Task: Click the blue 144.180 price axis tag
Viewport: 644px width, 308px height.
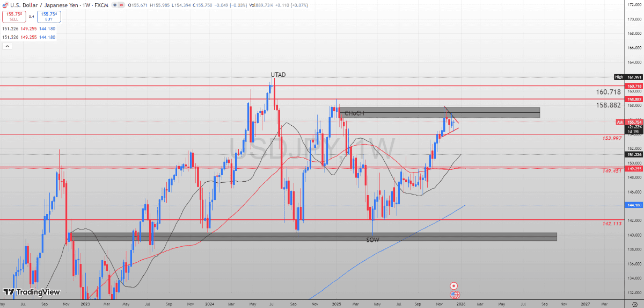Action: tap(634, 205)
